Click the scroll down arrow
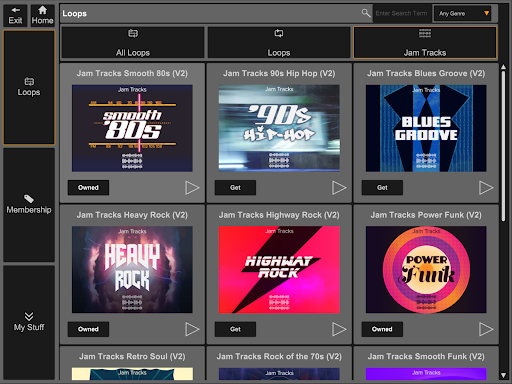 503,375
